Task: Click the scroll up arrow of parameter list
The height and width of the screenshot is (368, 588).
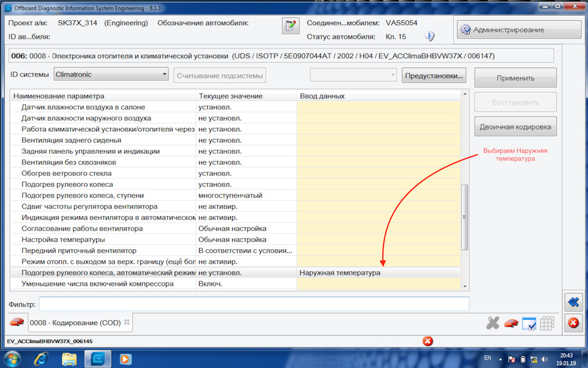Action: 465,94
